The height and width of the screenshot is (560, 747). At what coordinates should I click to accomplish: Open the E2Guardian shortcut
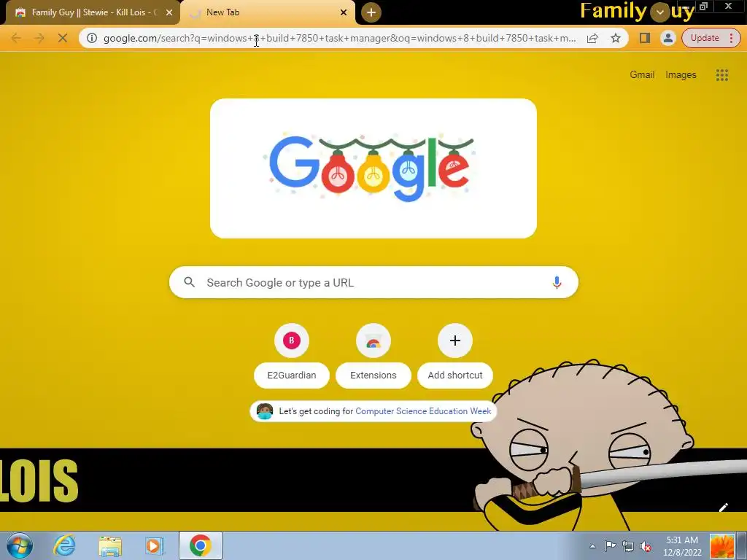coord(292,356)
